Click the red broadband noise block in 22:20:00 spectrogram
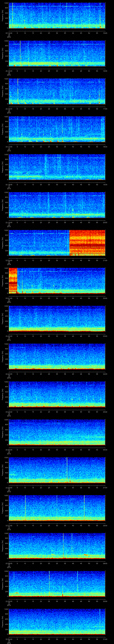This screenshot has height=644, width=114. point(87,243)
